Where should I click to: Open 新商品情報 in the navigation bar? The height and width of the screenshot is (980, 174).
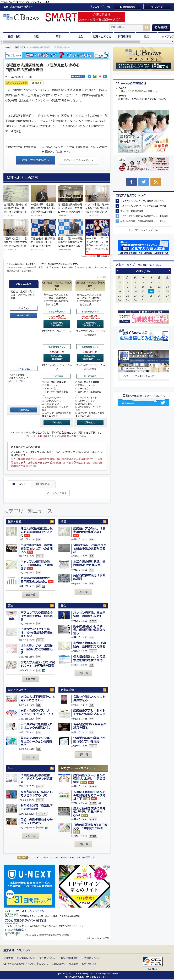[x=124, y=37]
